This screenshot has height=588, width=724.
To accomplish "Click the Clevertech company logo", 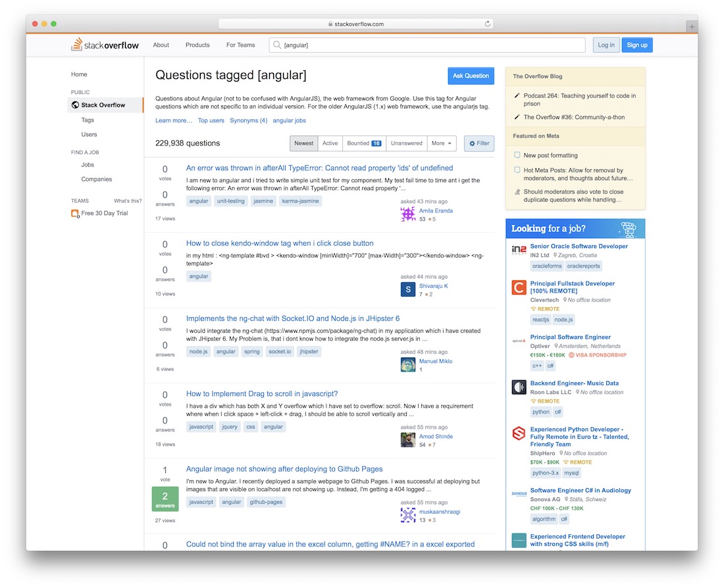I will tap(519, 287).
